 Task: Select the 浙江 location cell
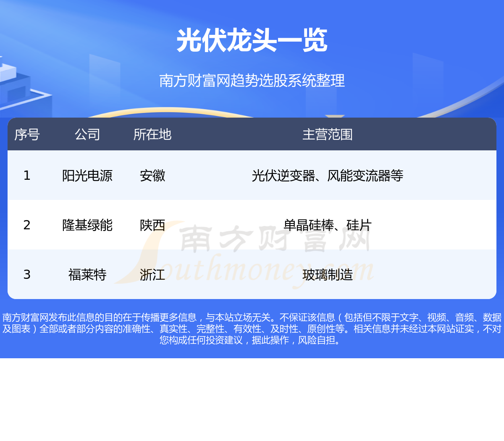(x=152, y=275)
